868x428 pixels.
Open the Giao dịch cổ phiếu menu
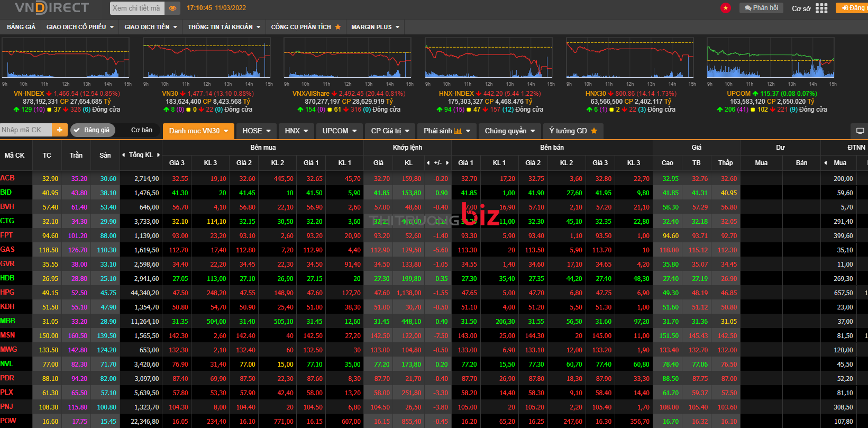80,27
